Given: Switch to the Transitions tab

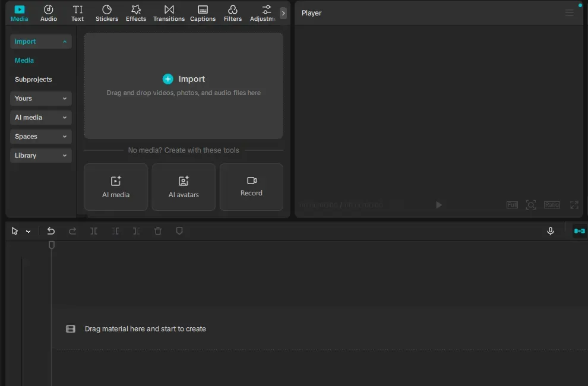Looking at the screenshot, I should click(x=169, y=13).
